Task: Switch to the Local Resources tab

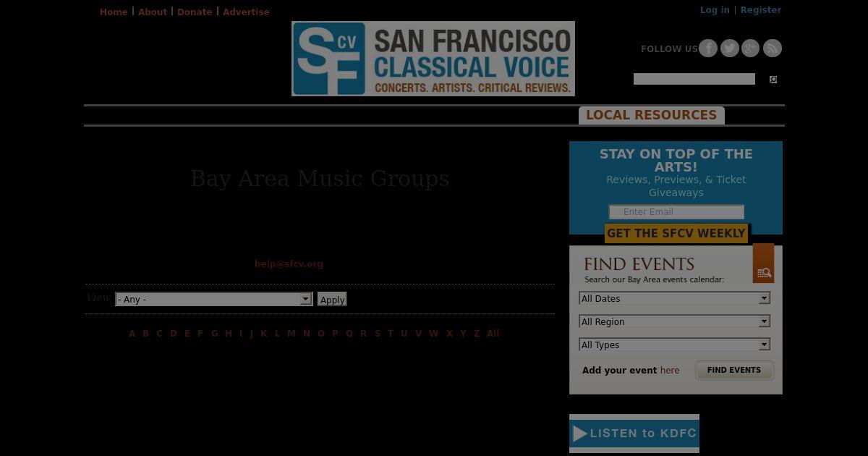Action: [652, 115]
